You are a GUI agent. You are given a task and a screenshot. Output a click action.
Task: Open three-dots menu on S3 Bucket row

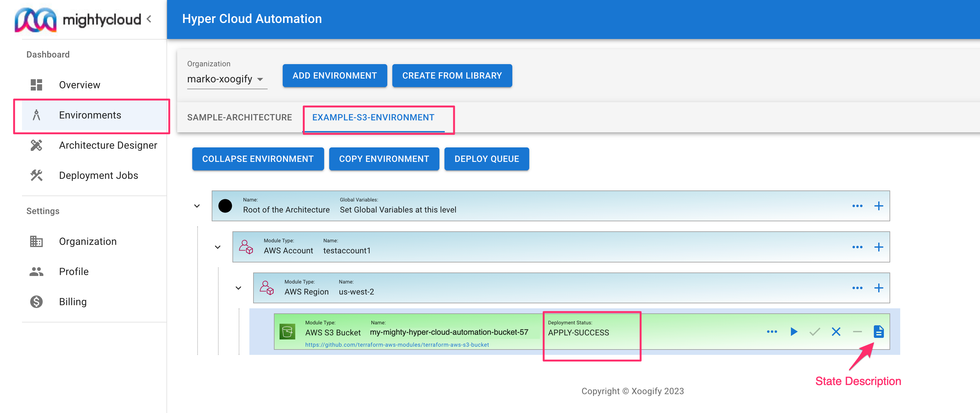coord(772,332)
